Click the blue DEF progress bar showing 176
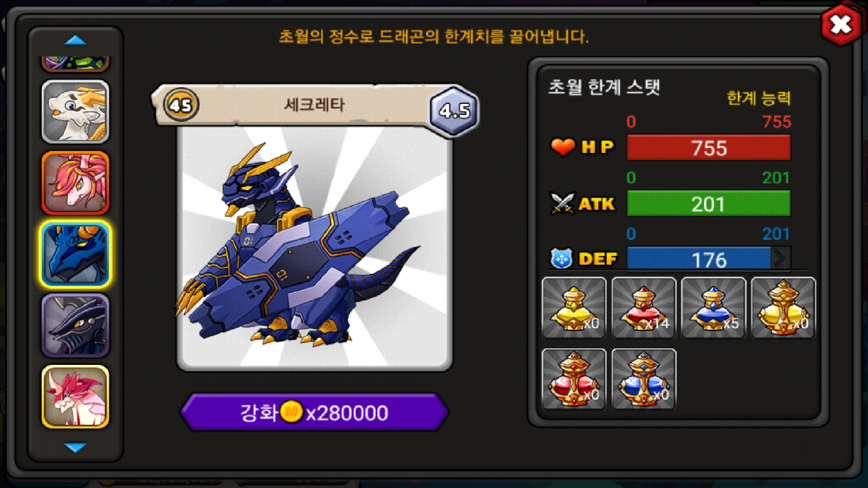The width and height of the screenshot is (868, 488). [x=709, y=259]
